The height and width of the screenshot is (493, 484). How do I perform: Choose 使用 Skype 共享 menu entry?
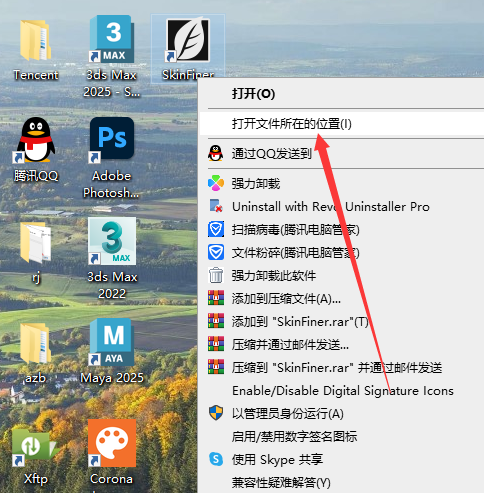pos(342,460)
